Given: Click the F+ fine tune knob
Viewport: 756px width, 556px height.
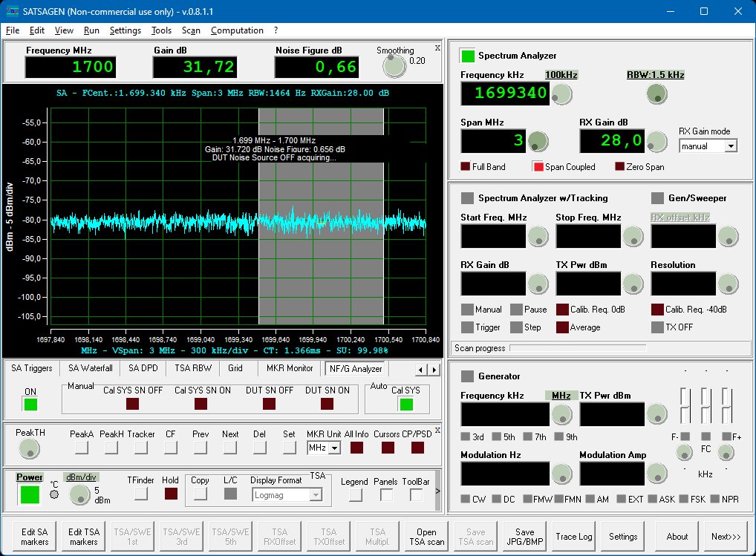Looking at the screenshot, I should click(x=726, y=452).
